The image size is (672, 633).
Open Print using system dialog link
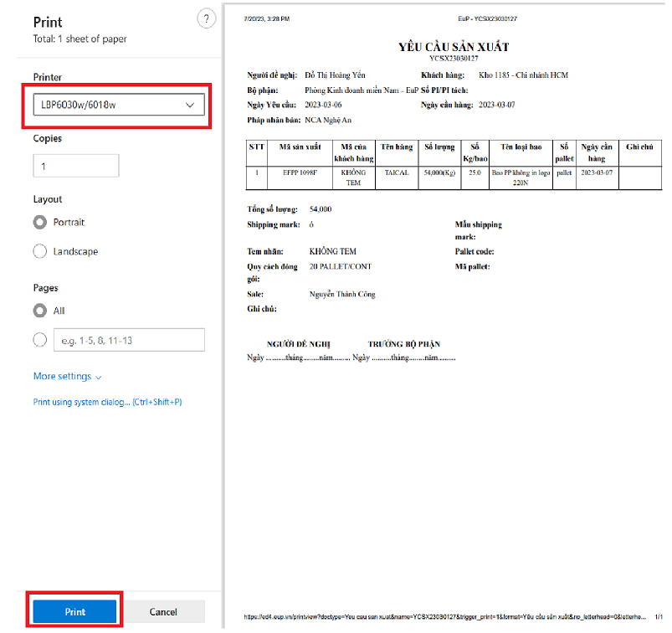coord(107,402)
